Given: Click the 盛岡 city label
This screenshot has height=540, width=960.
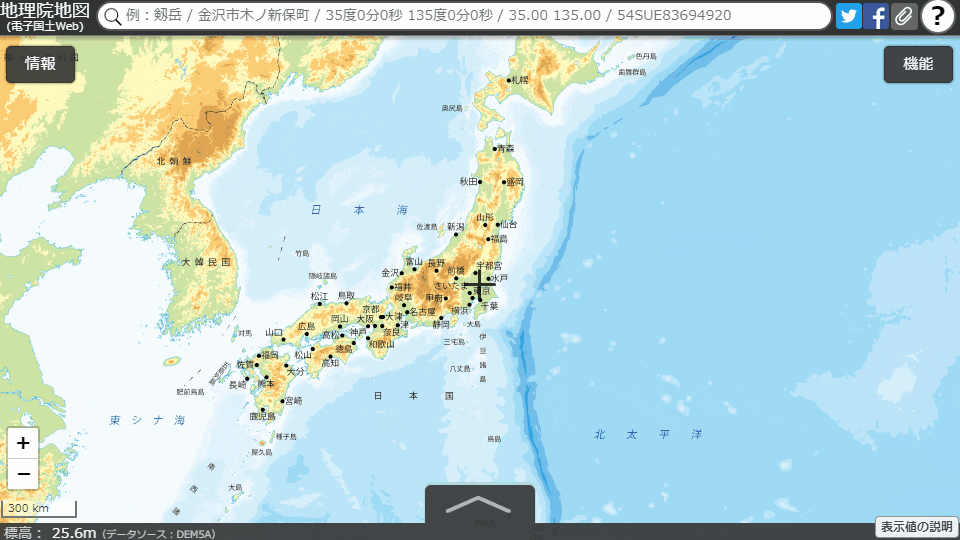Looking at the screenshot, I should 515,182.
